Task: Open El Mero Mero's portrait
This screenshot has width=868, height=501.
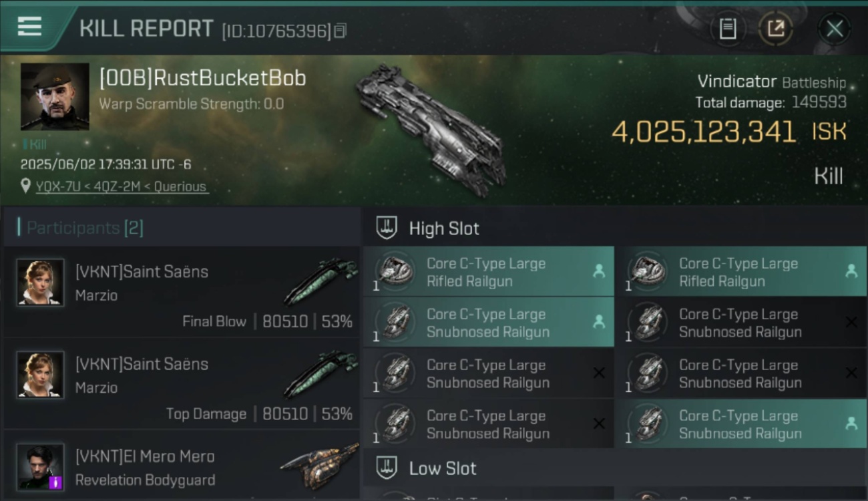Action: [41, 466]
